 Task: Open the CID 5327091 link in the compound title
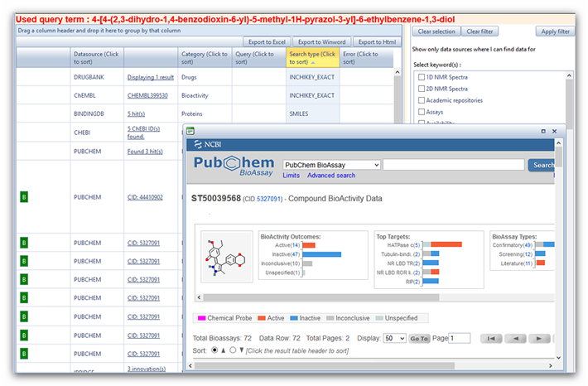coord(268,199)
